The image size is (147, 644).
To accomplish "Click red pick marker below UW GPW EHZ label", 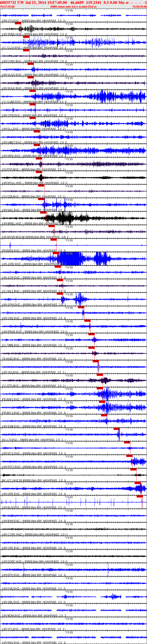I will (81, 307).
